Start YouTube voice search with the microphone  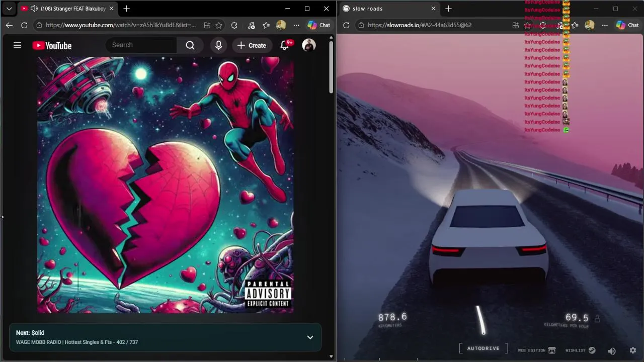coord(218,45)
